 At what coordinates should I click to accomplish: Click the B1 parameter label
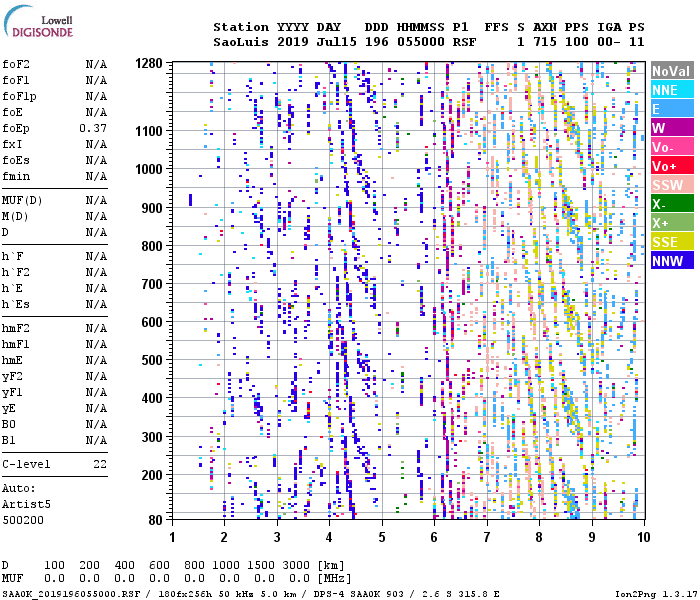pyautogui.click(x=8, y=440)
